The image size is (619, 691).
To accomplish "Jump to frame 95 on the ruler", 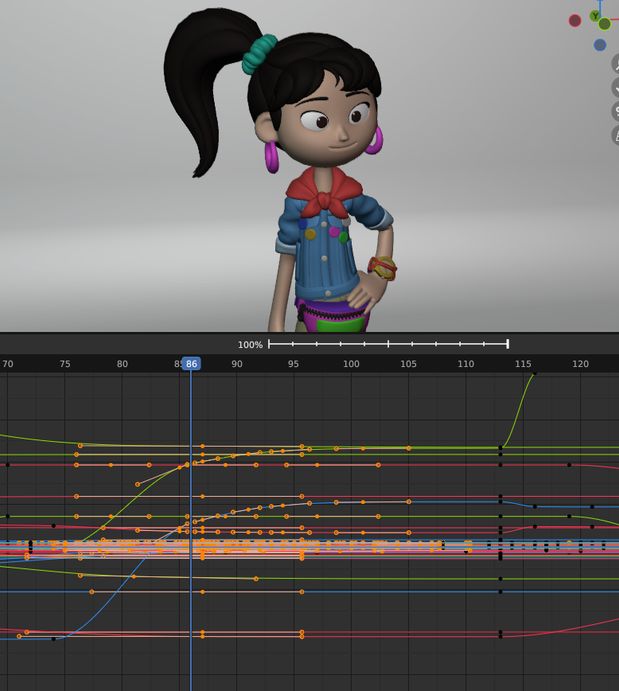I will [293, 364].
